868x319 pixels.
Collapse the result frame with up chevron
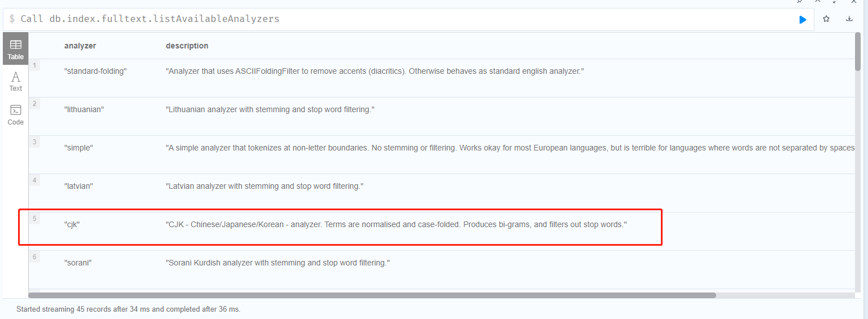(x=818, y=2)
